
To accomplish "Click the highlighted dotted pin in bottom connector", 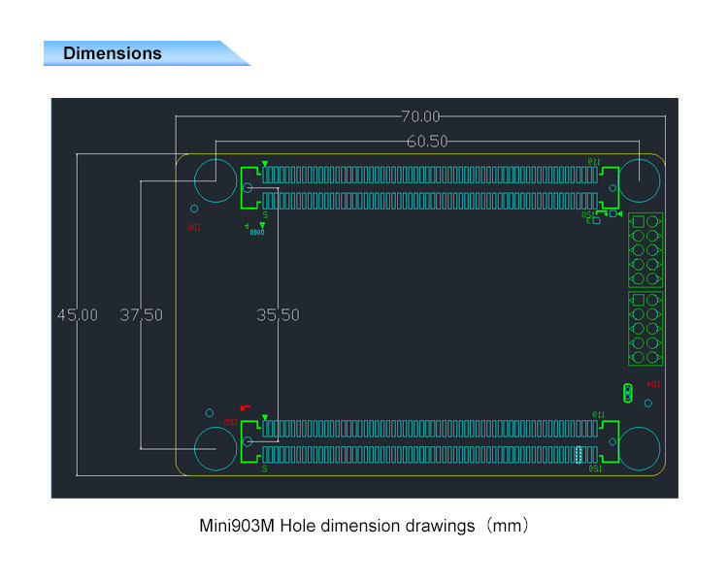I will coord(579,455).
